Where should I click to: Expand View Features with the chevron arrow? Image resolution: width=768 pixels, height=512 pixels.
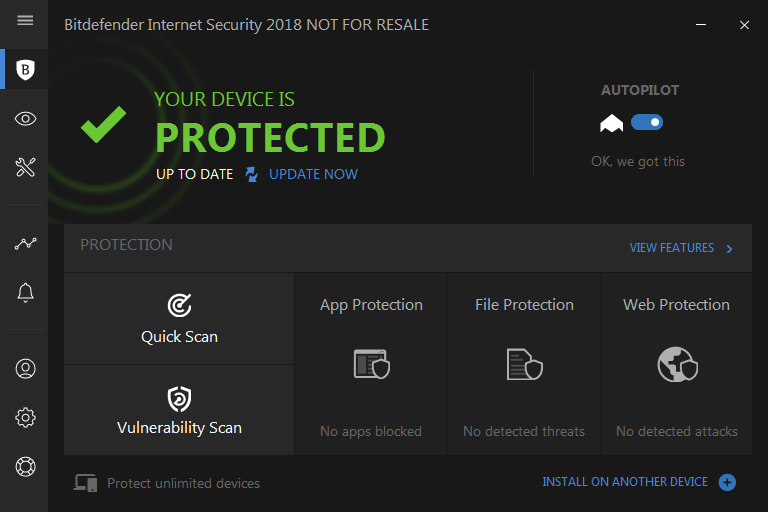729,248
